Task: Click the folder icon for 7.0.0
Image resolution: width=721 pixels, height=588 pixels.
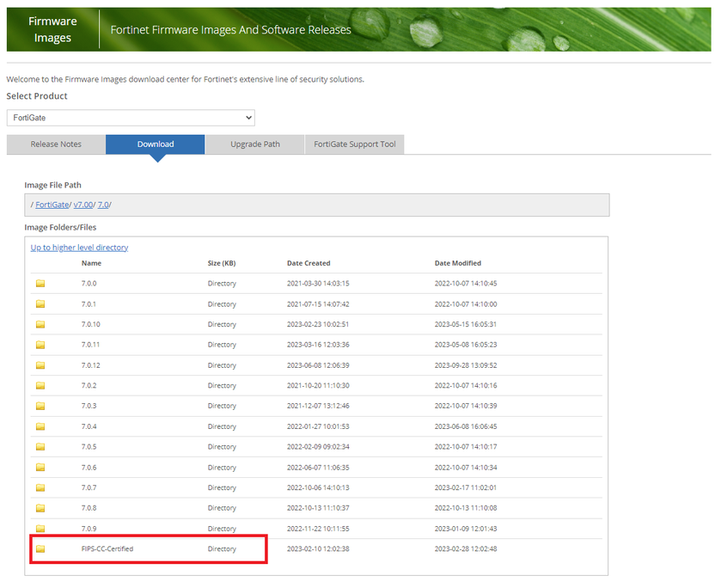Action: pyautogui.click(x=40, y=284)
